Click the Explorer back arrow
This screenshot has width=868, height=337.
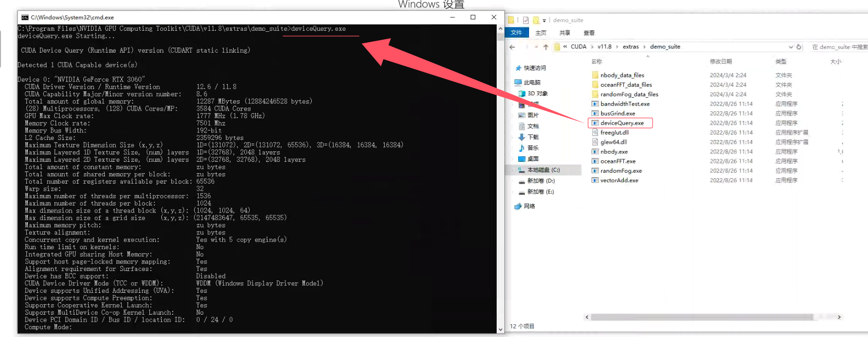[x=512, y=47]
